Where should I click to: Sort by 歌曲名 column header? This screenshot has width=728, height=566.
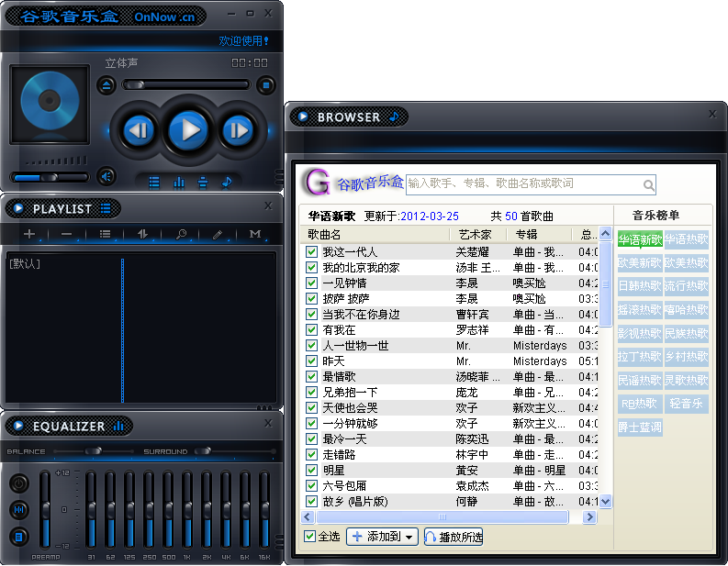[x=375, y=234]
